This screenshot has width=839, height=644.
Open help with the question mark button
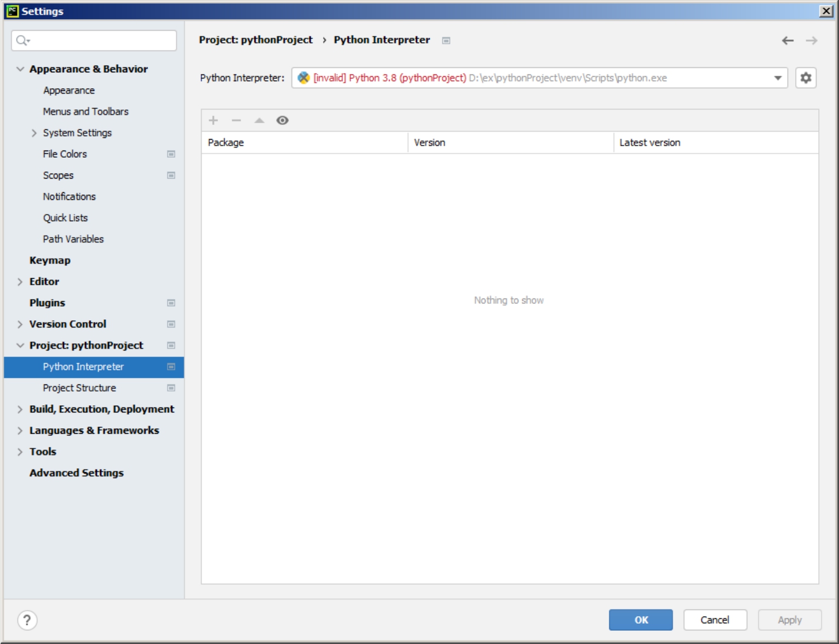27,620
